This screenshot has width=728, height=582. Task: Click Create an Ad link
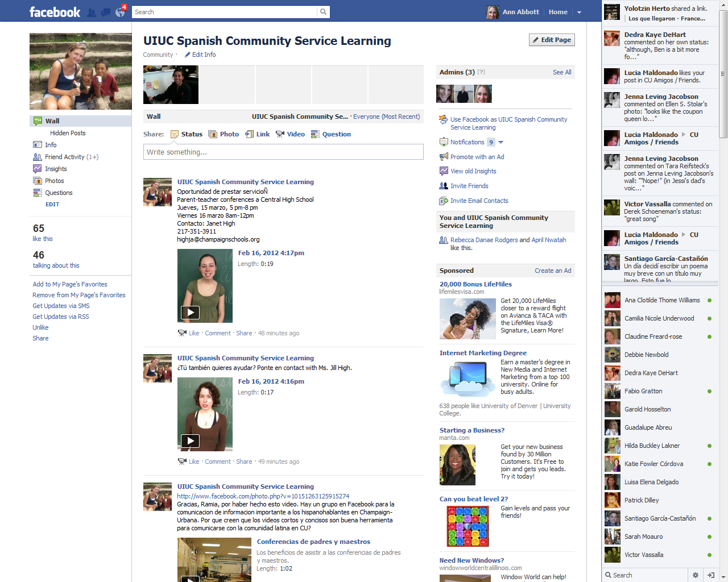click(553, 271)
